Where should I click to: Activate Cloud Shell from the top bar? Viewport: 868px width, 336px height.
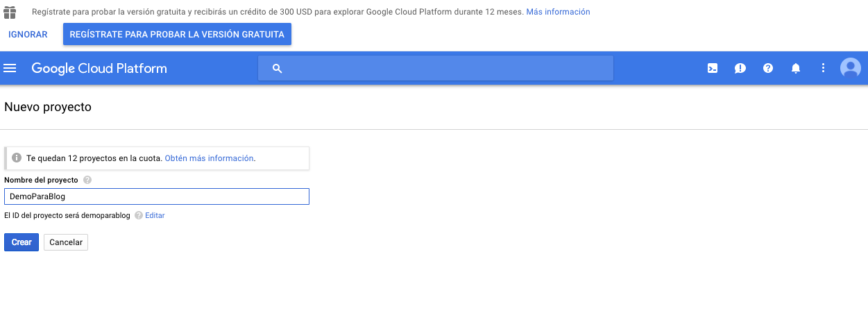pos(712,68)
